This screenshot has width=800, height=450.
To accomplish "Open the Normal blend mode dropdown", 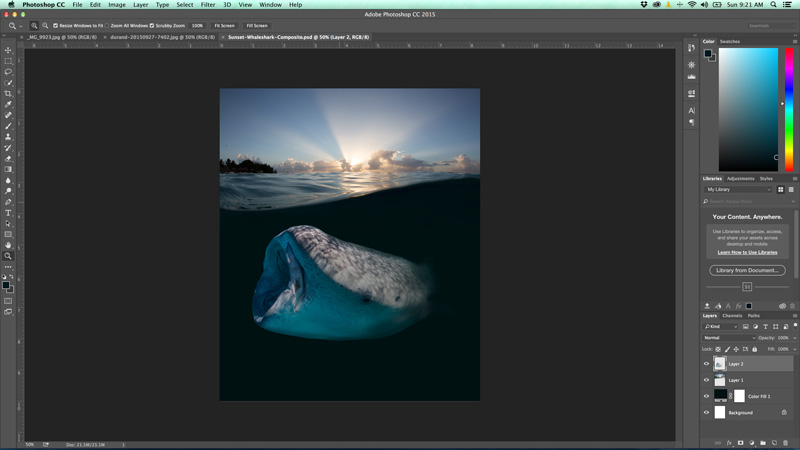I will [728, 338].
